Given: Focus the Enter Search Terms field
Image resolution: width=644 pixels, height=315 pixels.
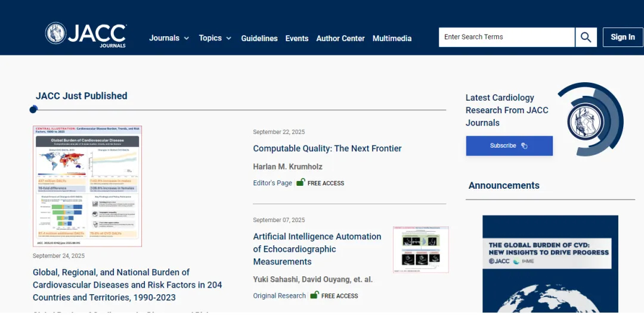Looking at the screenshot, I should click(x=507, y=38).
